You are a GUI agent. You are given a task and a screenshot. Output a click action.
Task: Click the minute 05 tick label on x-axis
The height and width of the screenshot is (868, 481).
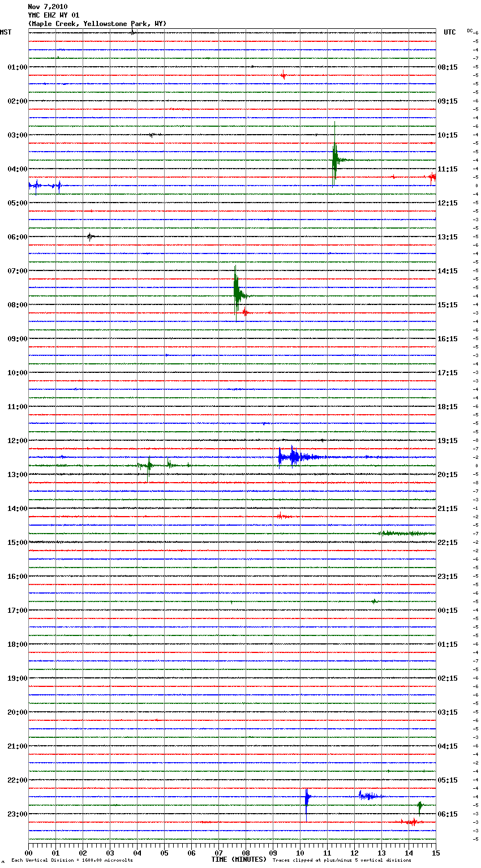[x=164, y=853]
